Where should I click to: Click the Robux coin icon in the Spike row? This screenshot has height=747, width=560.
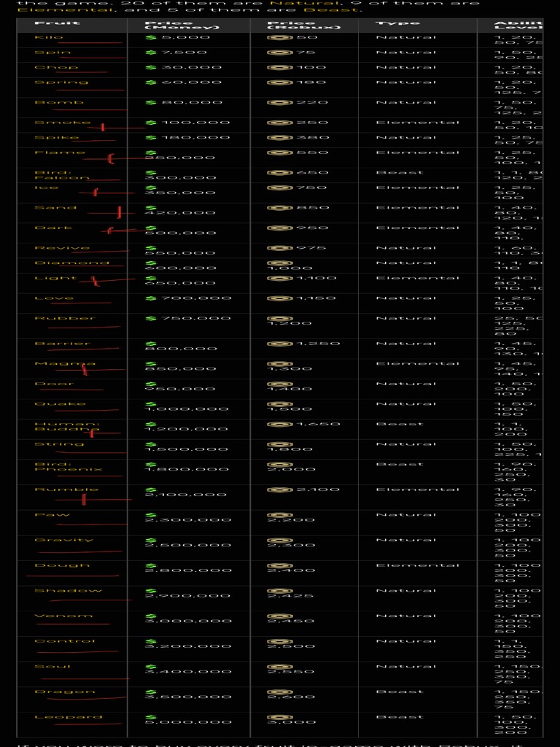279,138
